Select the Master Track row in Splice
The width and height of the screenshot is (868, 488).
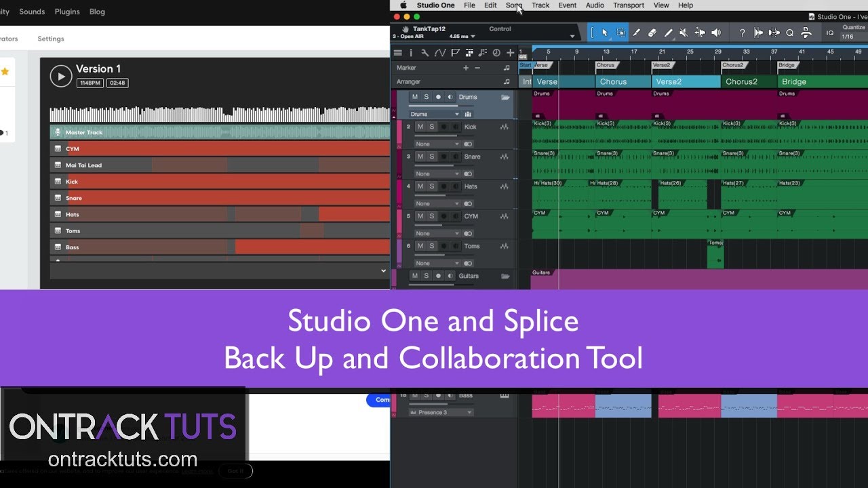coord(220,132)
